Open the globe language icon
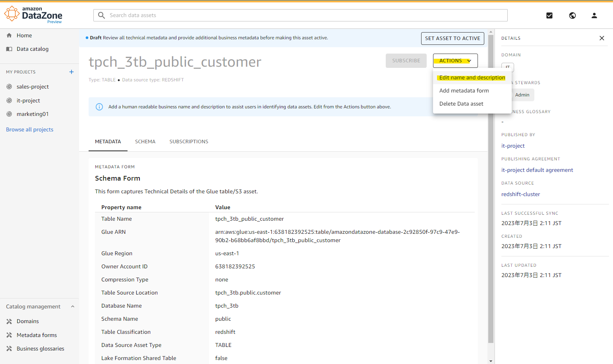Image resolution: width=613 pixels, height=364 pixels. pos(572,15)
